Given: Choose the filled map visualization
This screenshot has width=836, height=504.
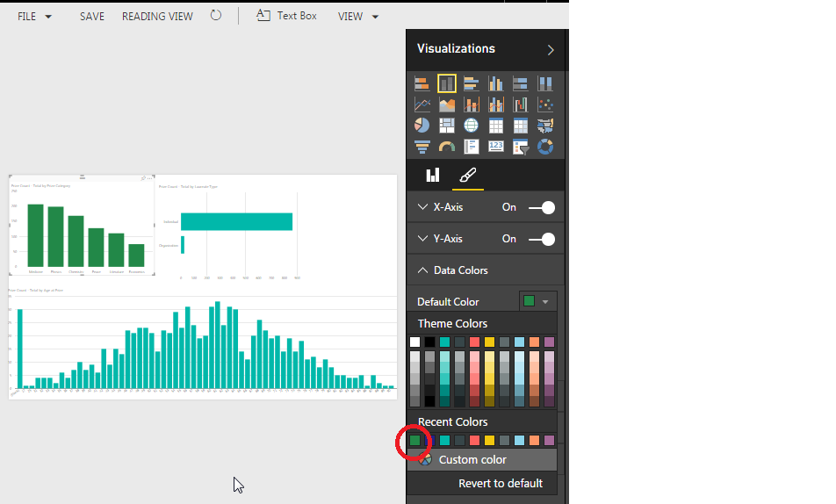Looking at the screenshot, I should [544, 126].
